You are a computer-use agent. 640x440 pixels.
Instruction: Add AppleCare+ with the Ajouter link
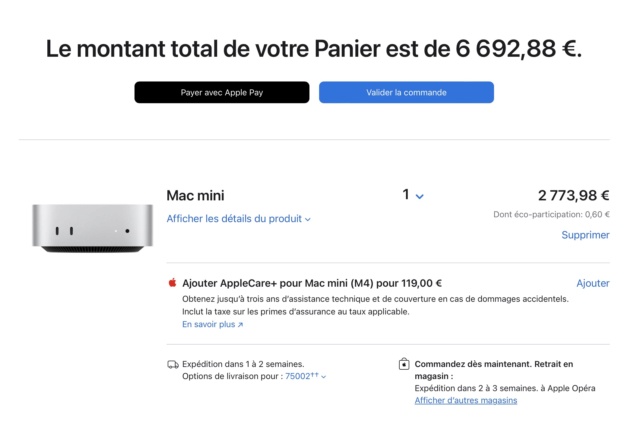[593, 283]
